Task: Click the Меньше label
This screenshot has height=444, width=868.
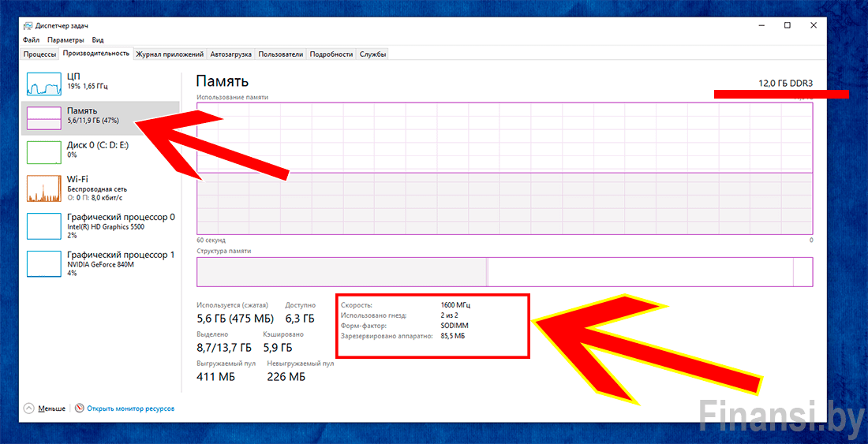Action: point(51,409)
